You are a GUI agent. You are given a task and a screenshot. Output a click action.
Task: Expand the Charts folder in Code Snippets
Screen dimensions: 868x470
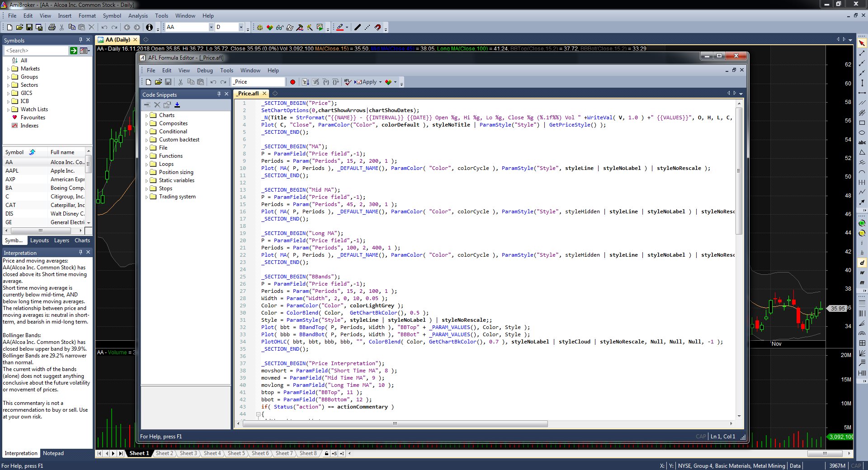(146, 116)
